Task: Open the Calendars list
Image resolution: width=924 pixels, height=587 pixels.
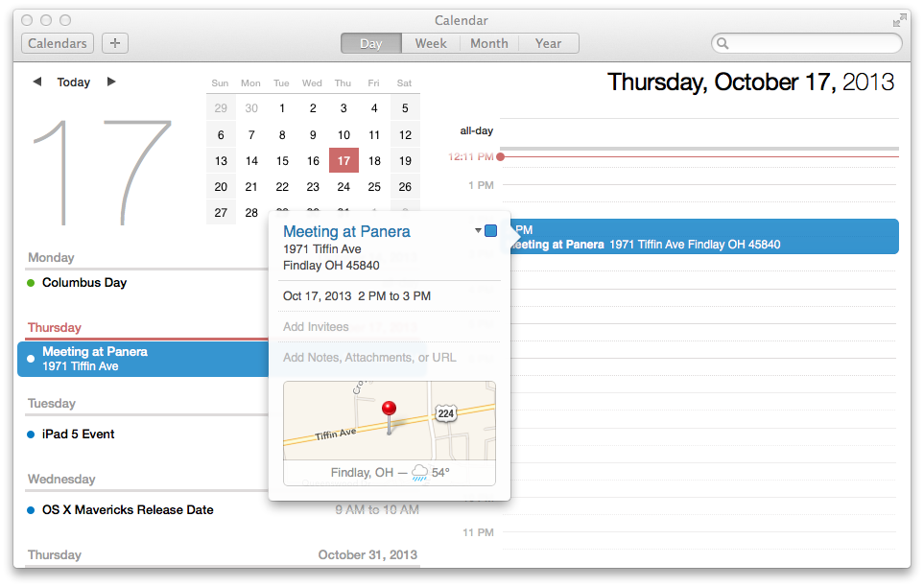Action: click(58, 43)
